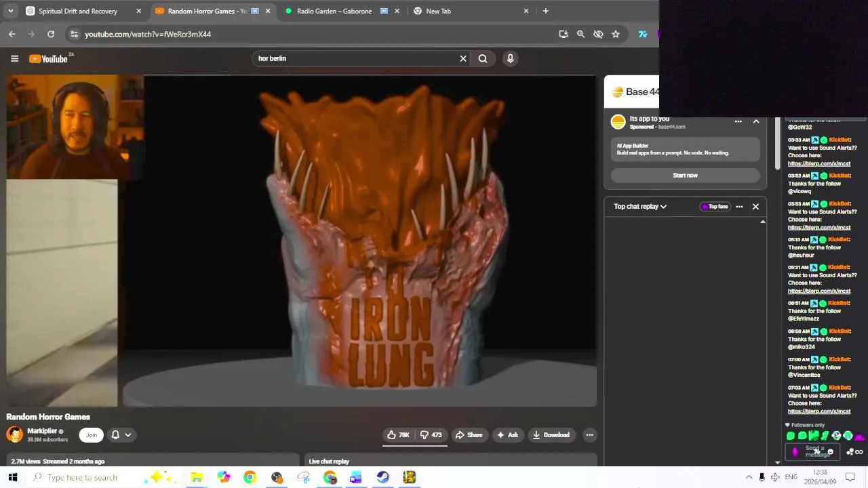Go to YouTube home via logo

pyautogui.click(x=49, y=59)
